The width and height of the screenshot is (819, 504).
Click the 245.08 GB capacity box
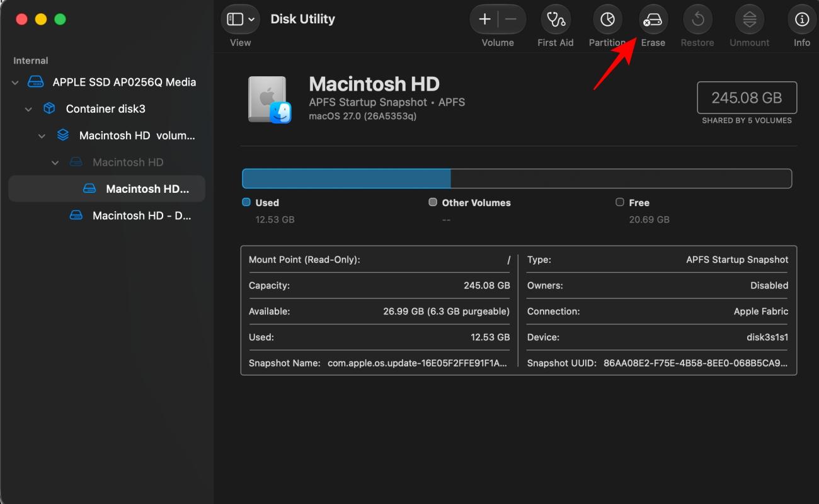[747, 98]
